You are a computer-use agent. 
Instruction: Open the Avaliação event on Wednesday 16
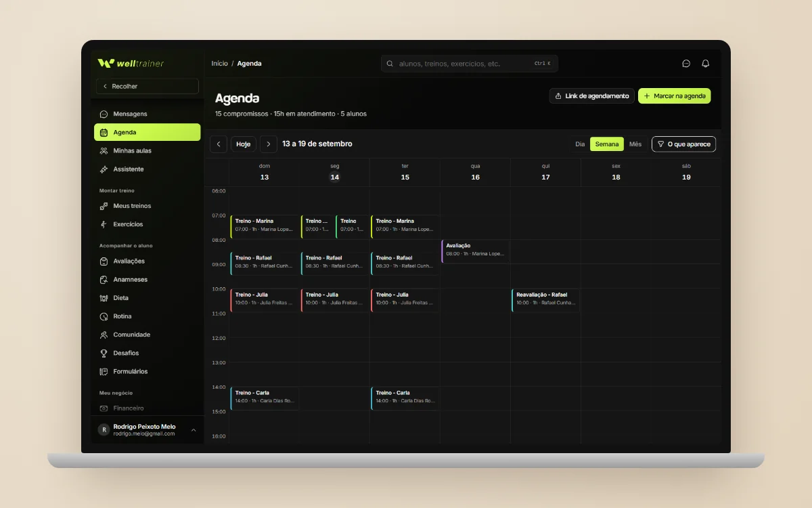pos(476,251)
